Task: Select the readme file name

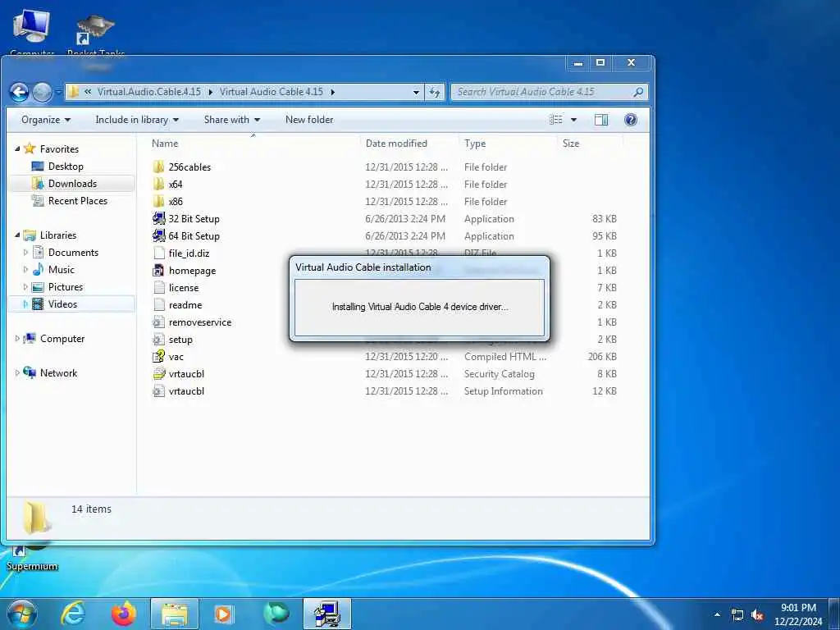Action: pos(185,305)
